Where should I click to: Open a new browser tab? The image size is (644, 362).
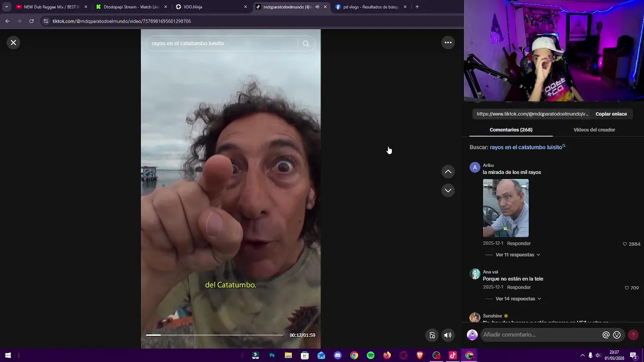pyautogui.click(x=417, y=7)
